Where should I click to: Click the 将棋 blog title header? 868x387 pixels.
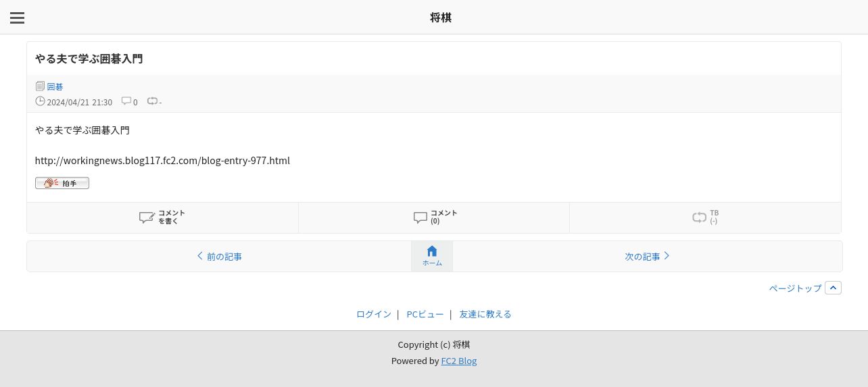click(x=441, y=18)
